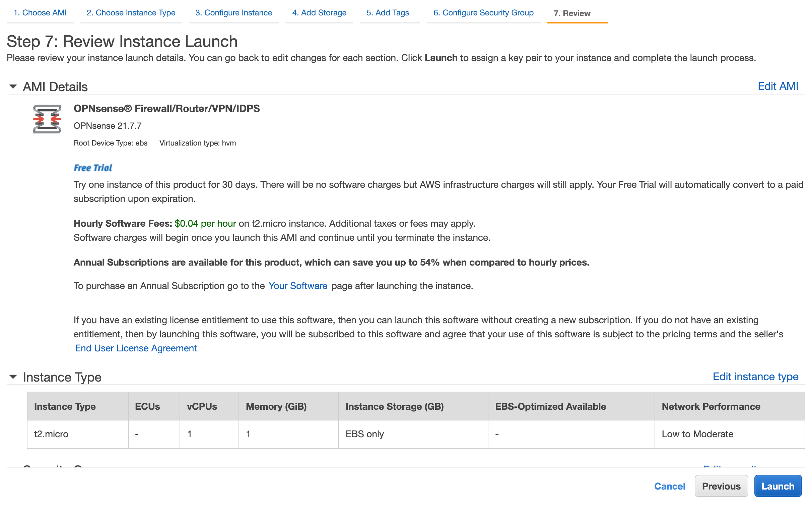
Task: Select the t2.micro table cell
Action: pos(51,434)
